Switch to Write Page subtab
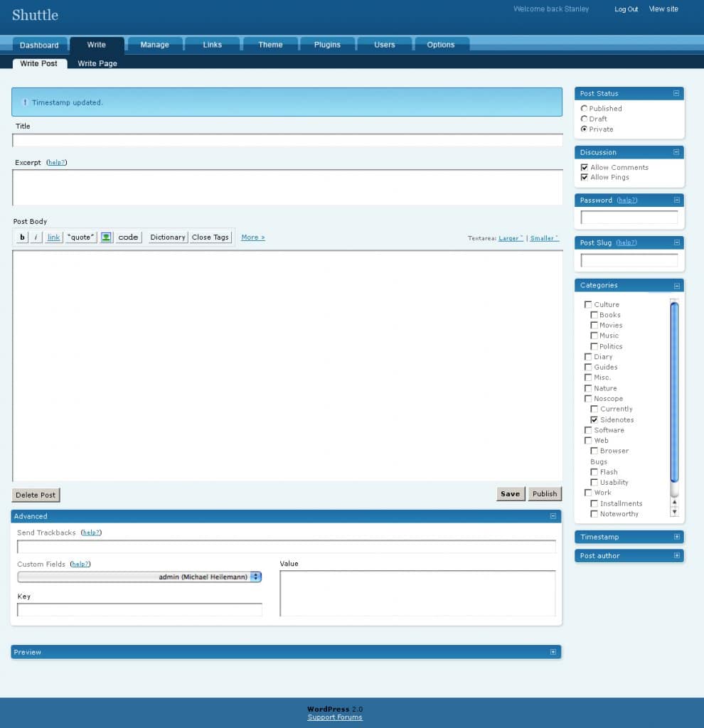Screen dimensions: 704x728 pos(97,63)
